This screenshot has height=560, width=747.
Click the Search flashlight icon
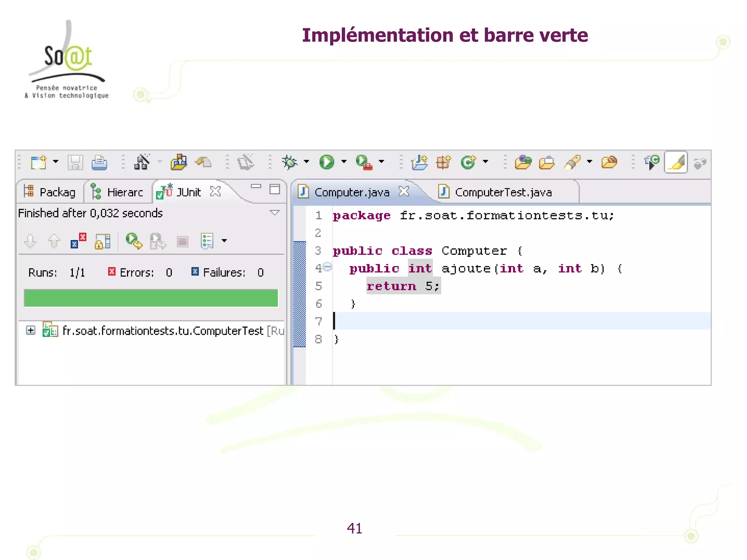click(x=572, y=162)
